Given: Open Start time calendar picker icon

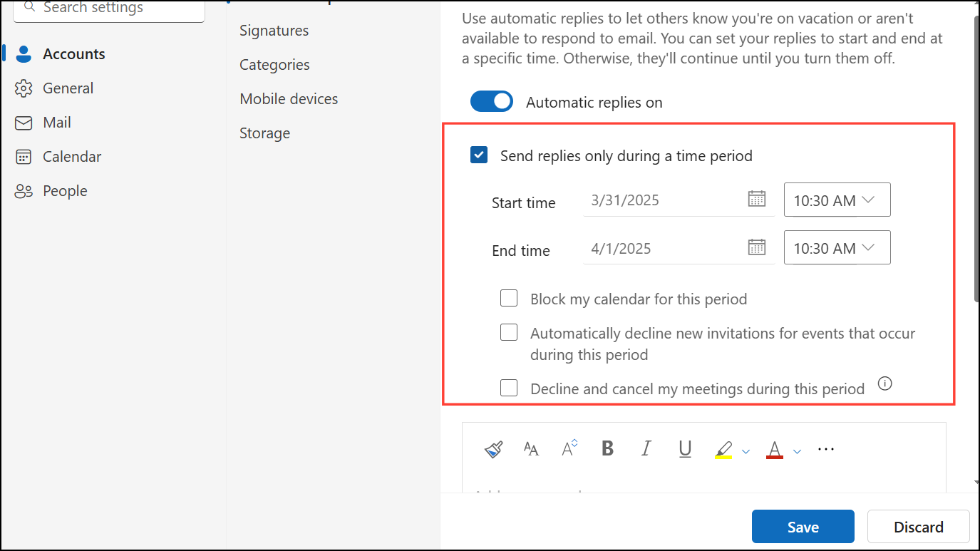Looking at the screenshot, I should tap(757, 199).
